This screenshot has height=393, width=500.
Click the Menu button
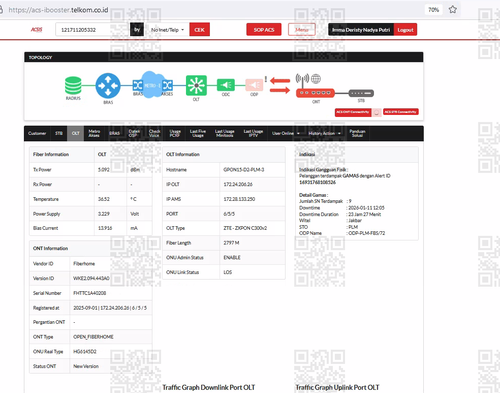click(x=302, y=30)
